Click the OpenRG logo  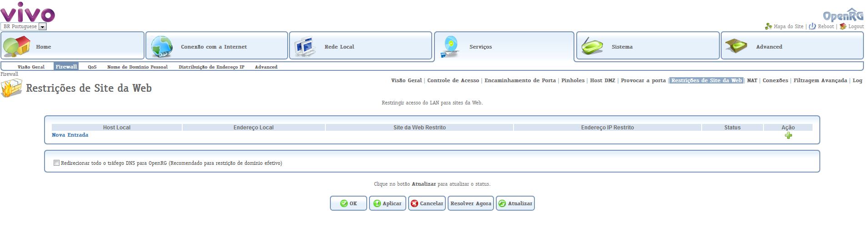coord(843,15)
